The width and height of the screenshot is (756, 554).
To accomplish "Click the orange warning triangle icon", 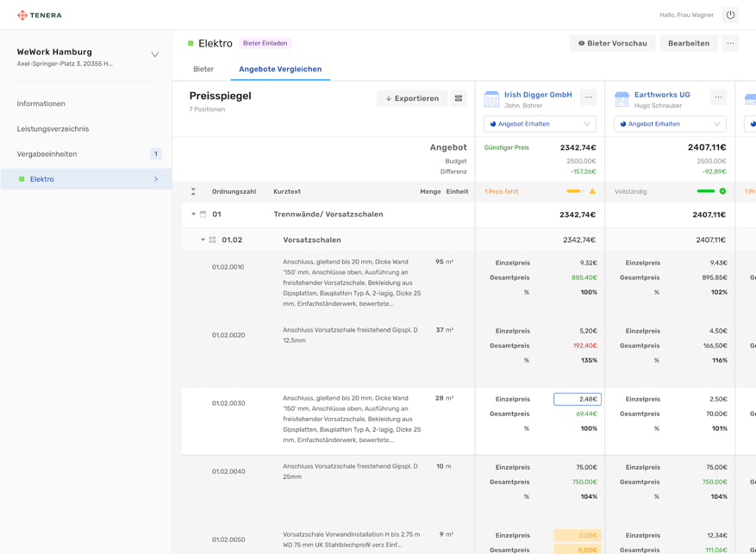I will coord(592,191).
